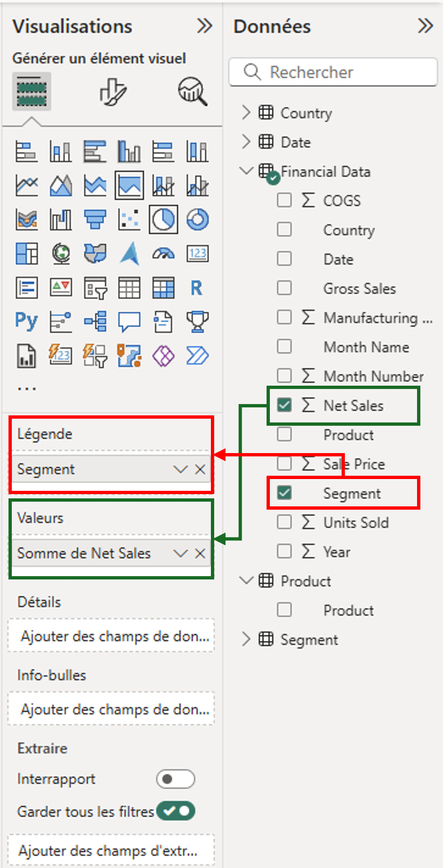Collapse the Financial Data table
Viewport: 443px width, 868px height.
(246, 171)
